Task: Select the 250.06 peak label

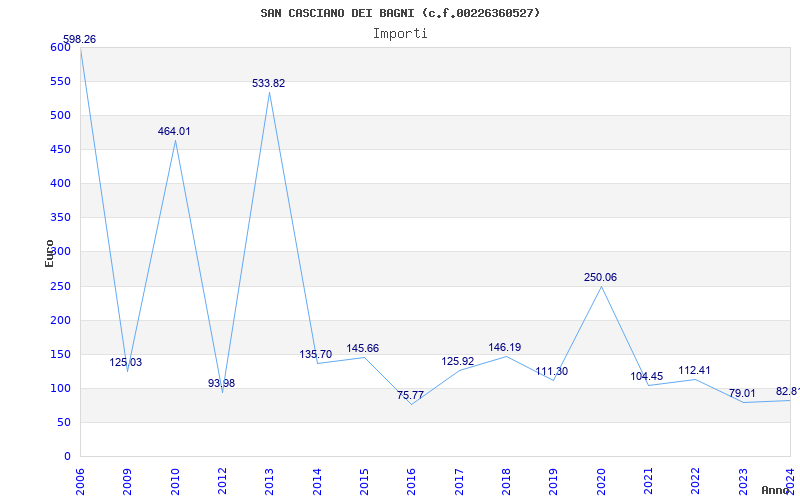Action: click(601, 278)
